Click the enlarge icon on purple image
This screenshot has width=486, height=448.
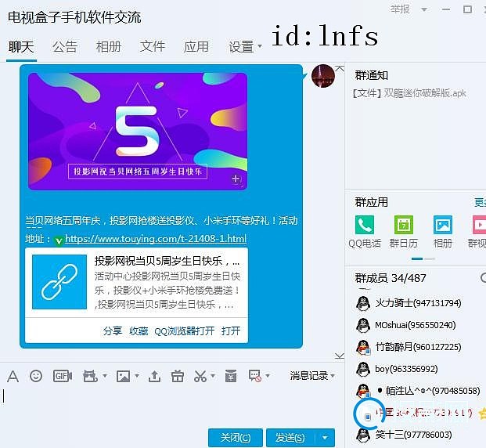pyautogui.click(x=236, y=179)
